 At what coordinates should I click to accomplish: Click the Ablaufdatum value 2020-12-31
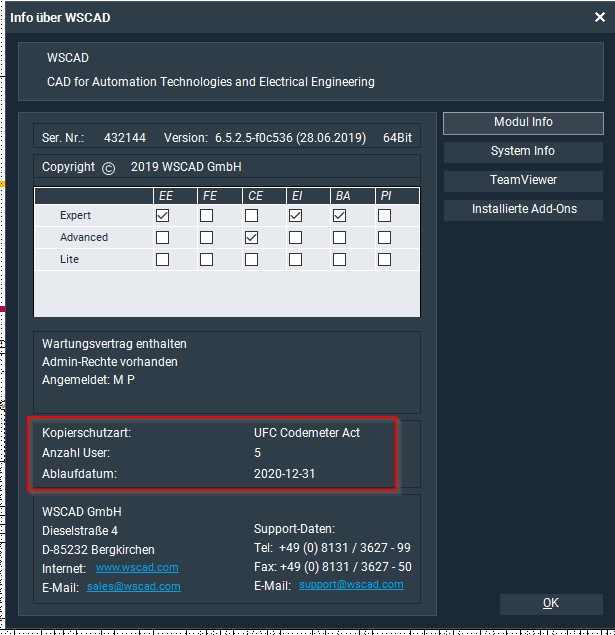pyautogui.click(x=284, y=474)
